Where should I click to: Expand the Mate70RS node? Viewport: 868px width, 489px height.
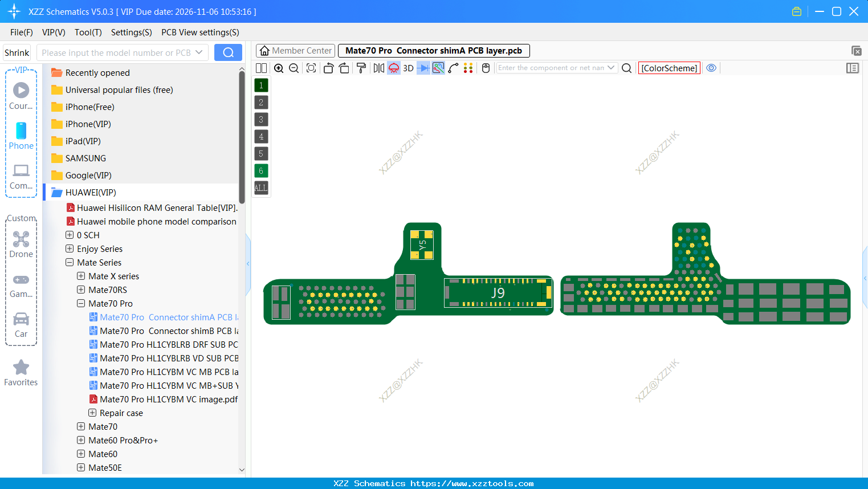[x=81, y=290]
